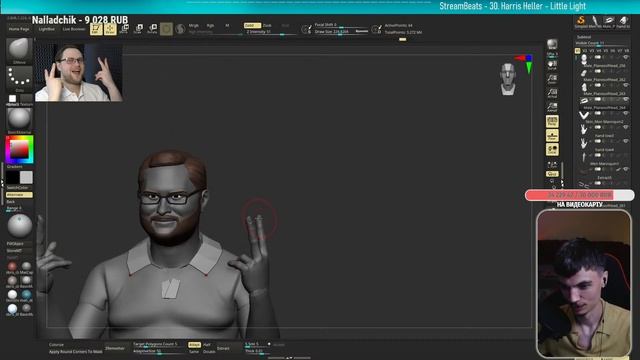Select the V1 visibility set

(578, 51)
